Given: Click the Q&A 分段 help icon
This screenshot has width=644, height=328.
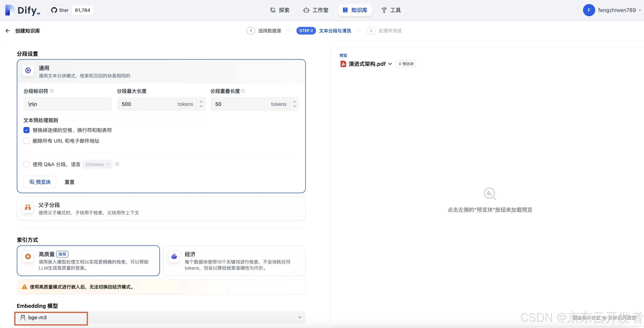Looking at the screenshot, I should coord(117,164).
